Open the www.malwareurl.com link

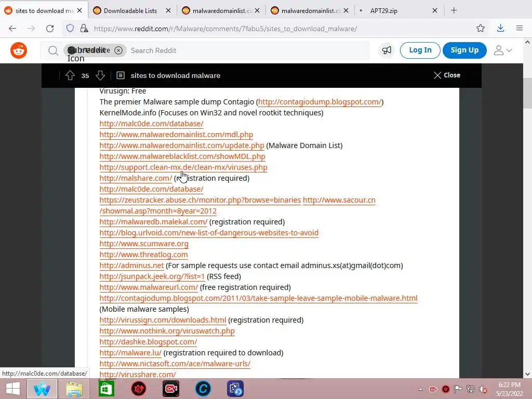149,287
